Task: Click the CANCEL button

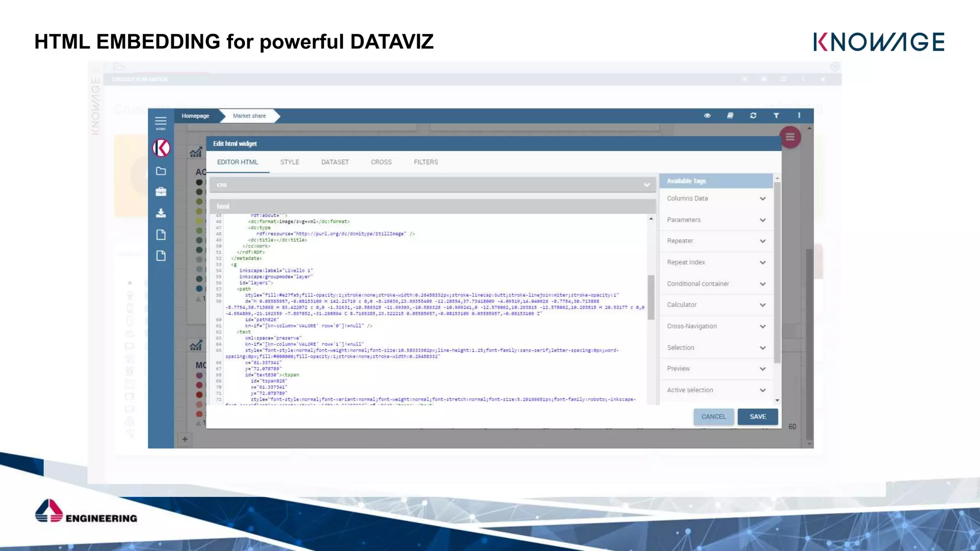Action: [713, 417]
